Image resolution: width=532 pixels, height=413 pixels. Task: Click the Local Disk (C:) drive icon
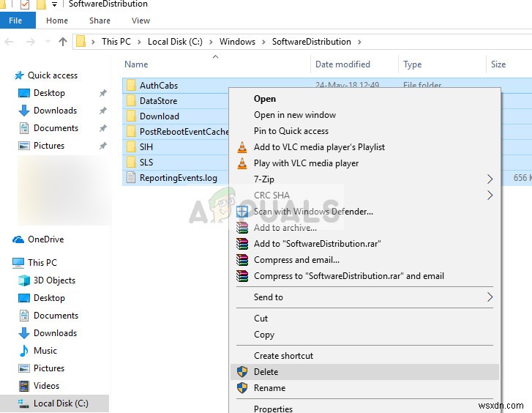tap(23, 403)
